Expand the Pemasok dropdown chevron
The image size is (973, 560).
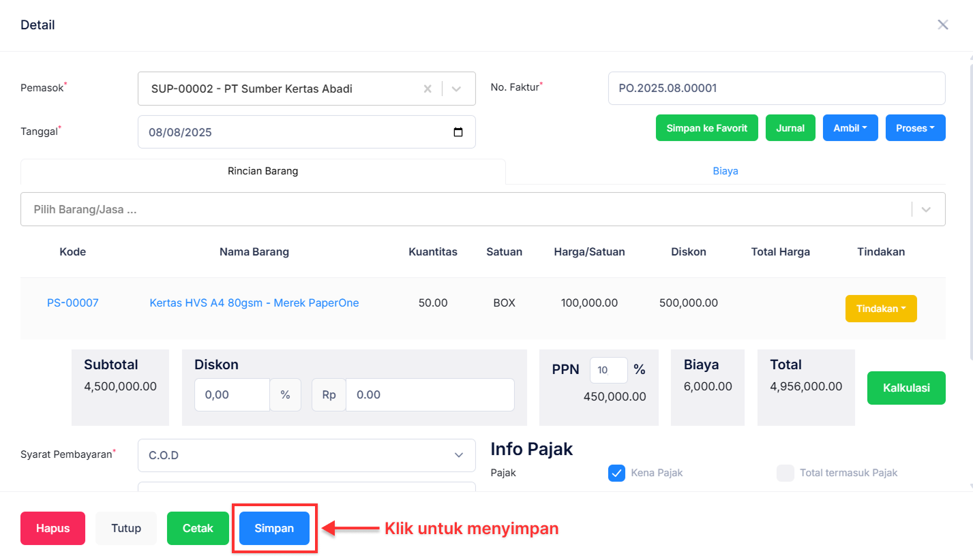click(455, 89)
